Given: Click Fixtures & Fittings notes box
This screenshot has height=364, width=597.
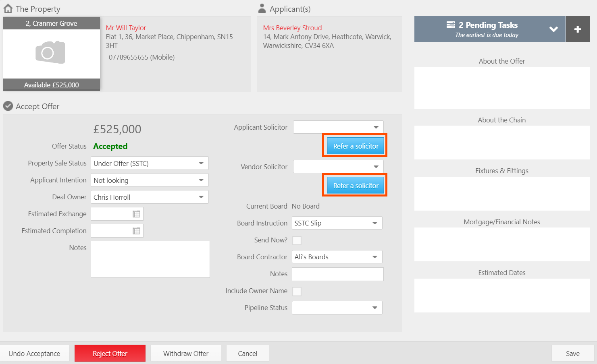Looking at the screenshot, I should (x=502, y=194).
